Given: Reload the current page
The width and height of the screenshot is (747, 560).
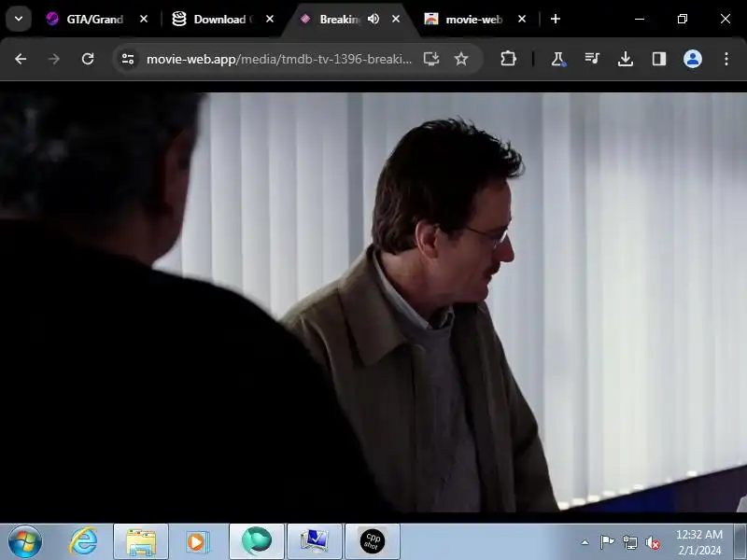Looking at the screenshot, I should [88, 59].
